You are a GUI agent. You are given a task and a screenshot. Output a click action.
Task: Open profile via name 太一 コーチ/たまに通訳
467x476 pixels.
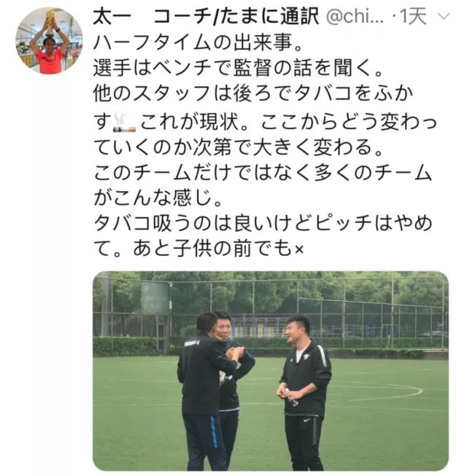point(207,16)
